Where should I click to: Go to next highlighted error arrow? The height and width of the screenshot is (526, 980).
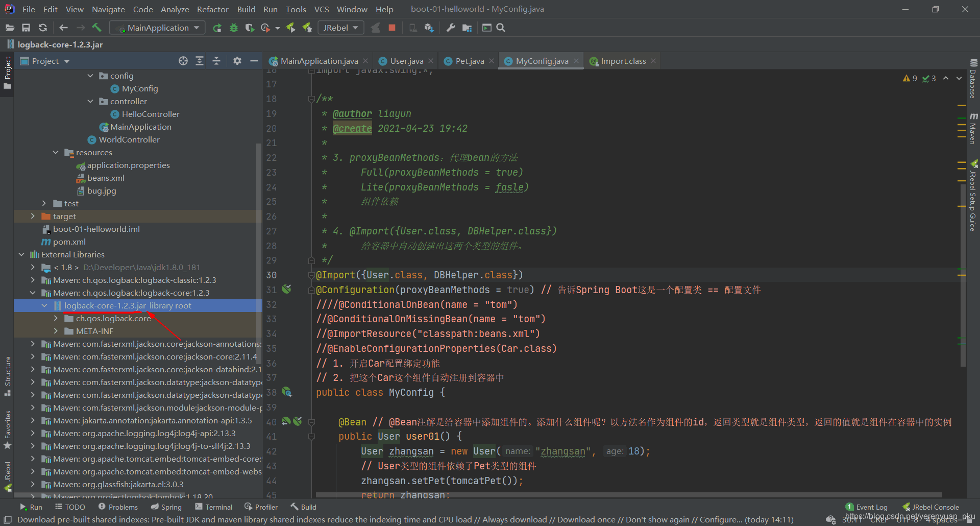959,78
